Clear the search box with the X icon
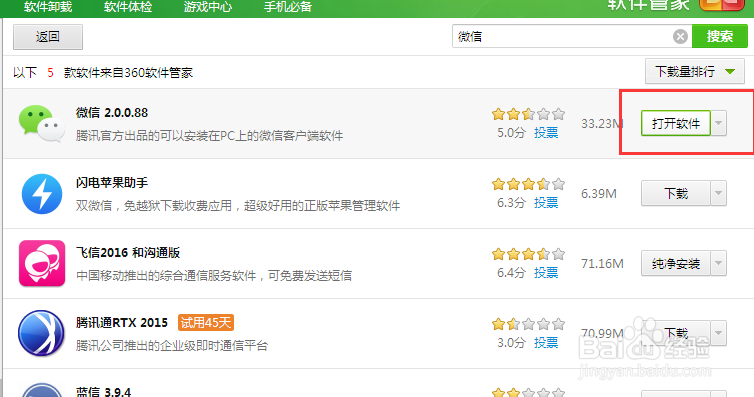The width and height of the screenshot is (754, 397). [x=680, y=37]
